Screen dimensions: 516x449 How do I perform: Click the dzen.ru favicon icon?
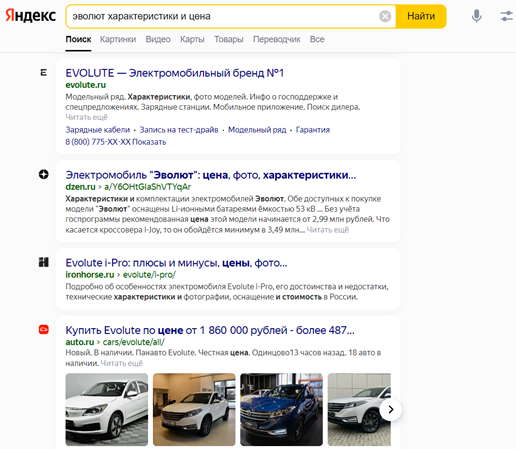pyautogui.click(x=43, y=174)
